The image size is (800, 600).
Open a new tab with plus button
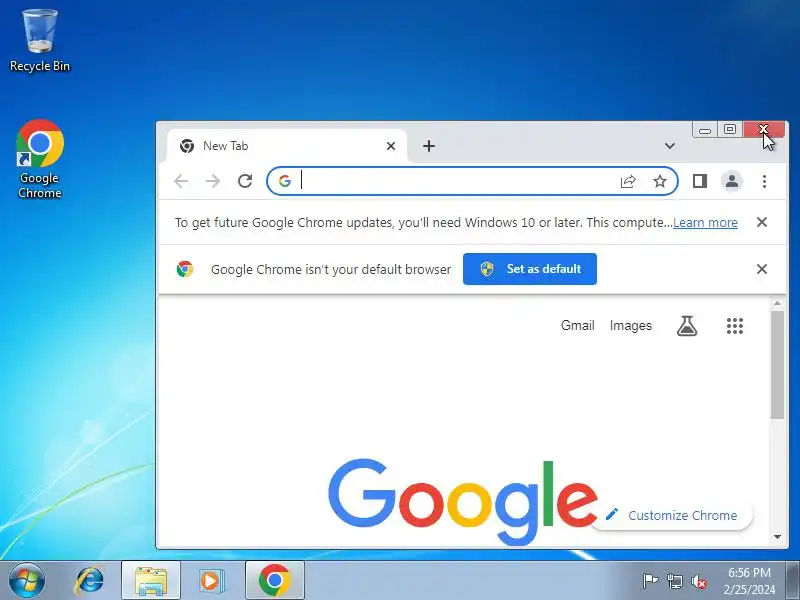(429, 146)
